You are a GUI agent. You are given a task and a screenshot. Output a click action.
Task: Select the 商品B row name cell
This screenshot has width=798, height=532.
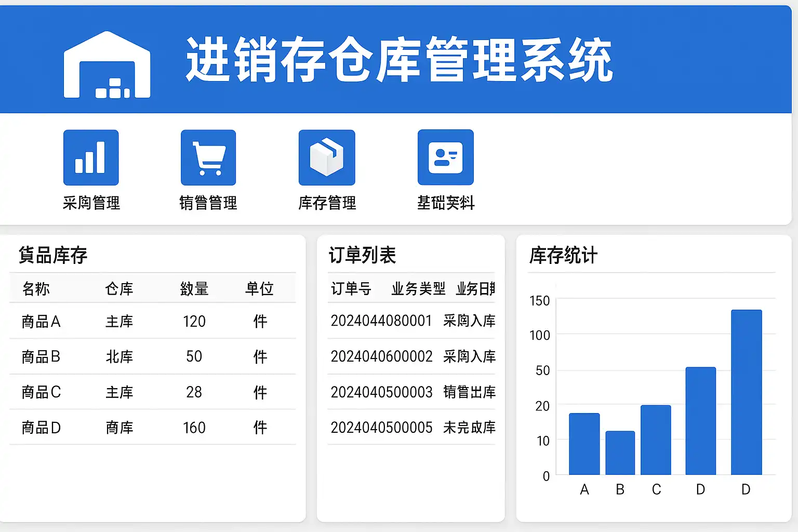41,357
